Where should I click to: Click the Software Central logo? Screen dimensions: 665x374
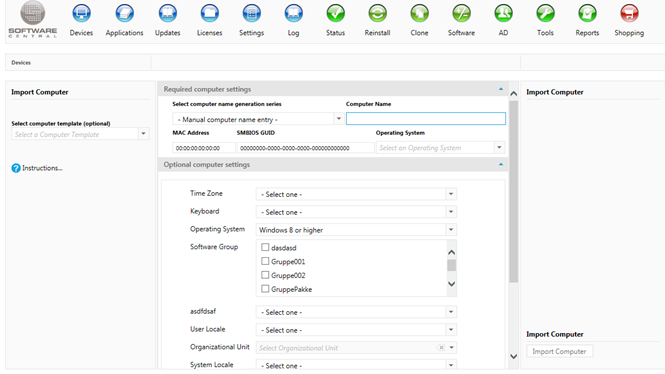[33, 20]
